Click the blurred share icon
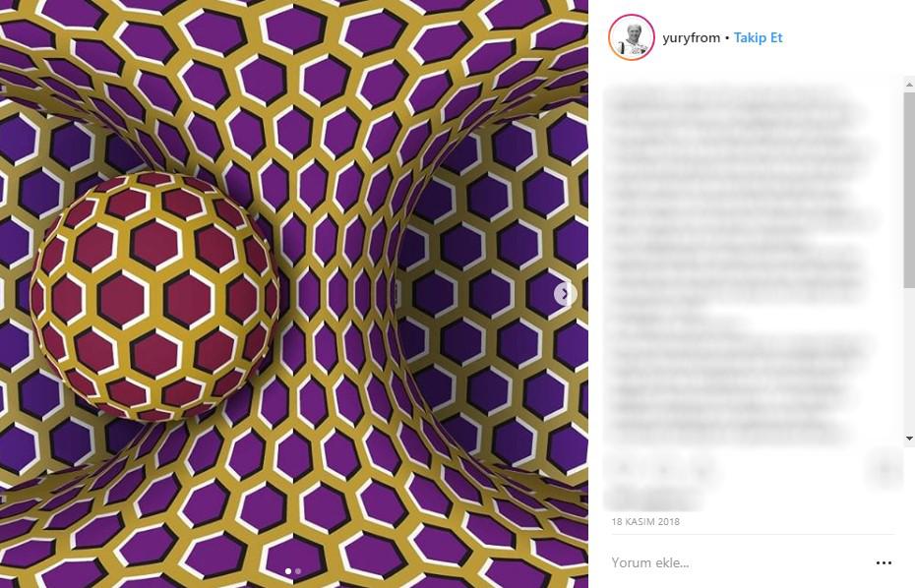The width and height of the screenshot is (915, 588). [703, 468]
